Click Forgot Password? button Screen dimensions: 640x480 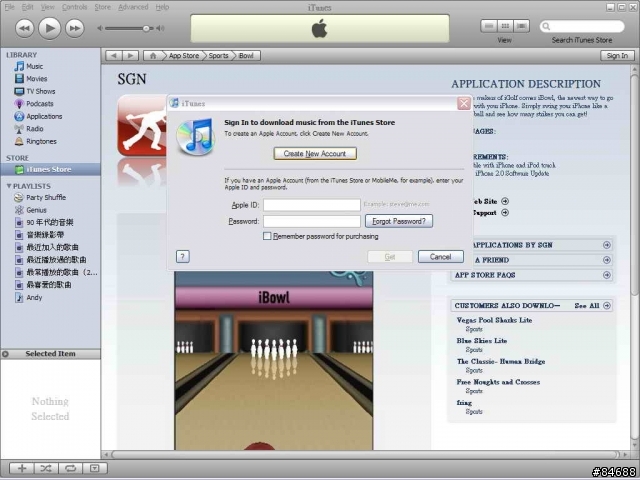click(x=399, y=221)
